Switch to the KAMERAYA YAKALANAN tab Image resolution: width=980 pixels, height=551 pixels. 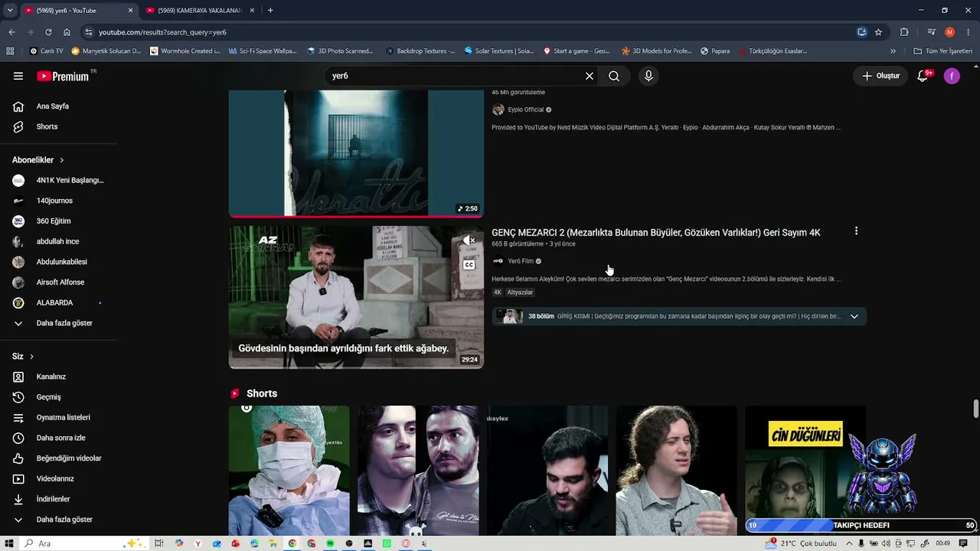click(x=201, y=11)
